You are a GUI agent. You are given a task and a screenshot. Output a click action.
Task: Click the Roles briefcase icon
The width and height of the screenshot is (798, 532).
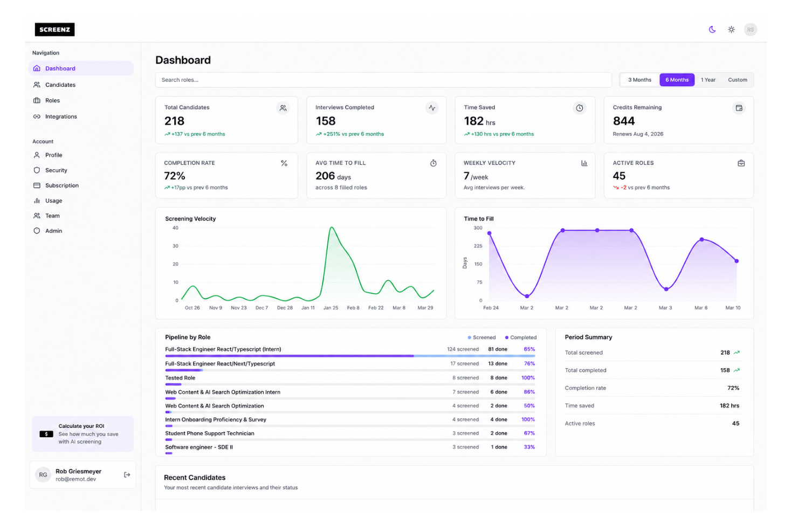click(x=37, y=100)
